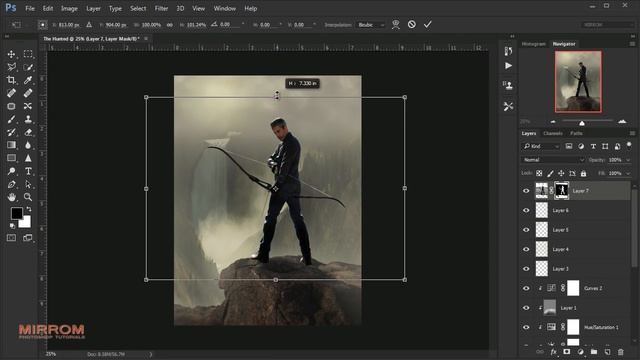
Task: Select the Dodge tool
Action: pyautogui.click(x=11, y=171)
